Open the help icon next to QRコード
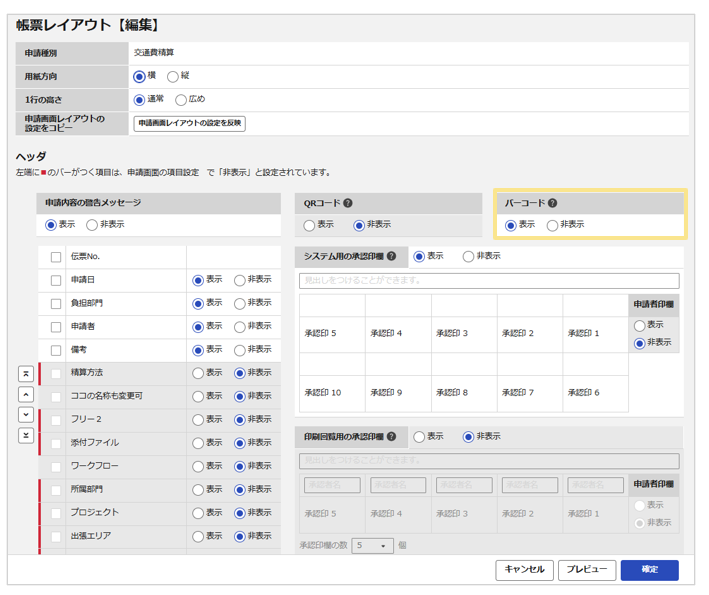Screen dimensions: 709x595 (347, 203)
